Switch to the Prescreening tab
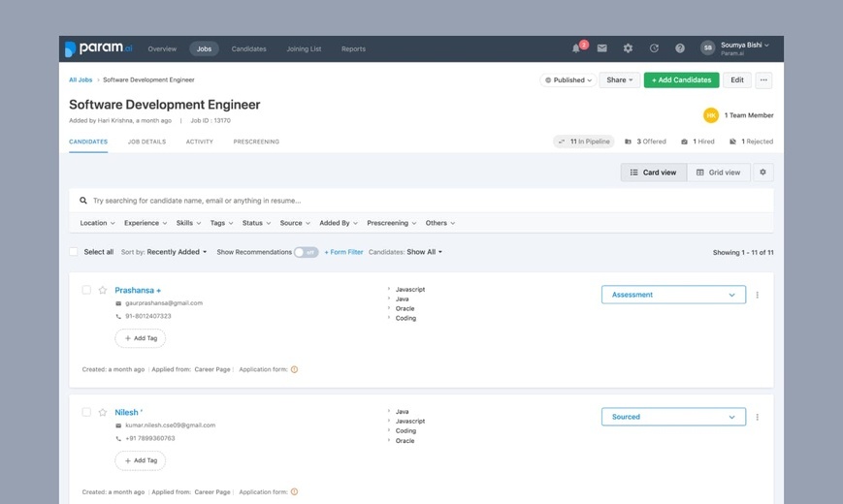 point(256,142)
